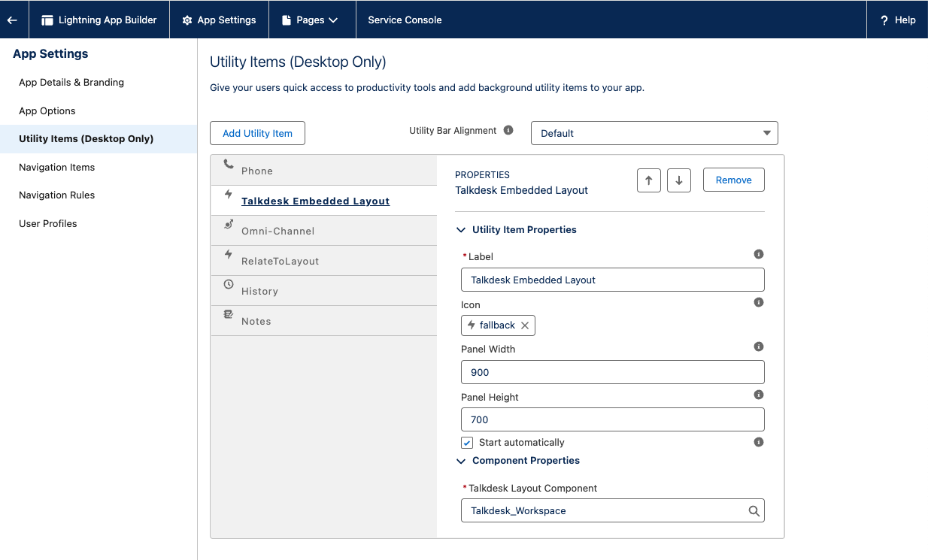This screenshot has height=560, width=928.
Task: Collapse the Component Properties section
Action: tap(462, 461)
